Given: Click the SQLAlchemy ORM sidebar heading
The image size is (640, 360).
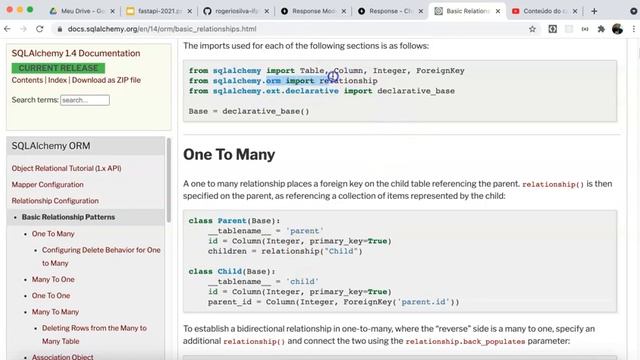Looking at the screenshot, I should point(51,146).
